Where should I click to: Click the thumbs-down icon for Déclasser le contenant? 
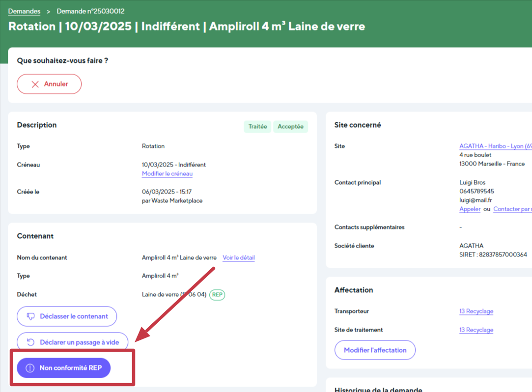(30, 316)
